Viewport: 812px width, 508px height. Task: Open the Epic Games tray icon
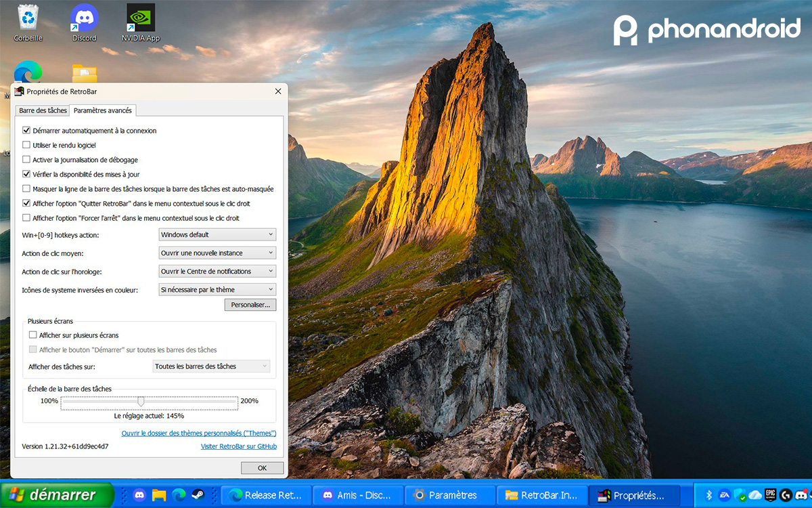pos(770,495)
